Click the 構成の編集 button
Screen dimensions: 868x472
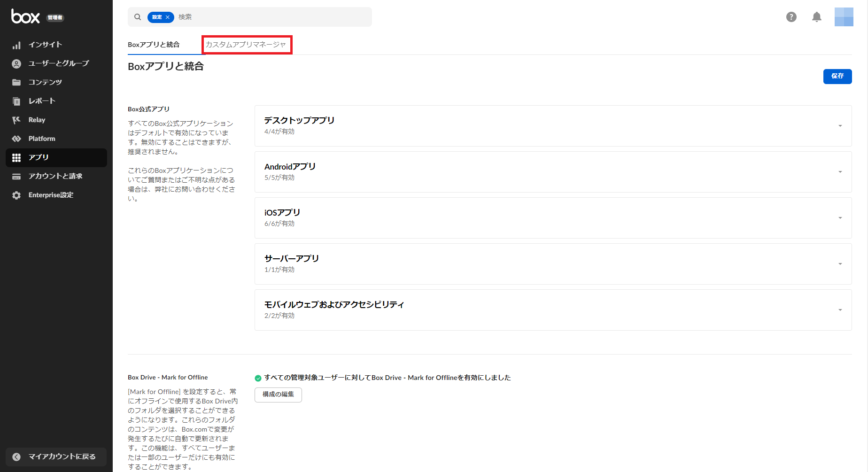coord(278,395)
